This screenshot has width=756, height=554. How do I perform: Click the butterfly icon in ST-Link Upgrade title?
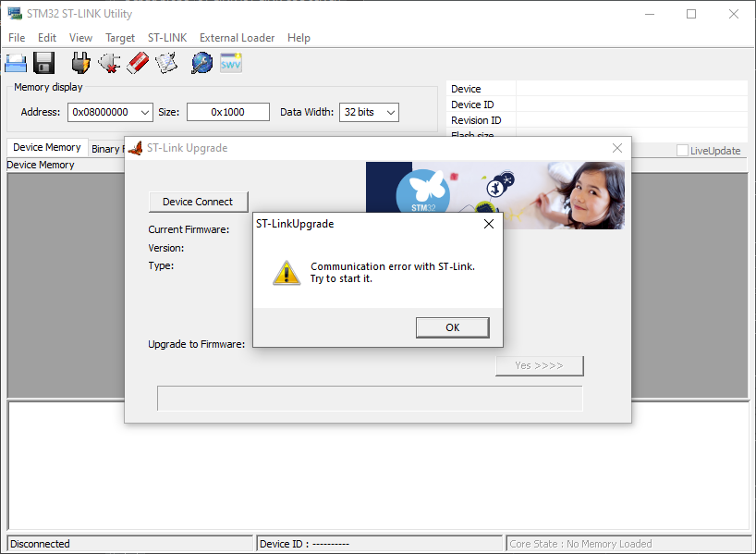click(136, 148)
